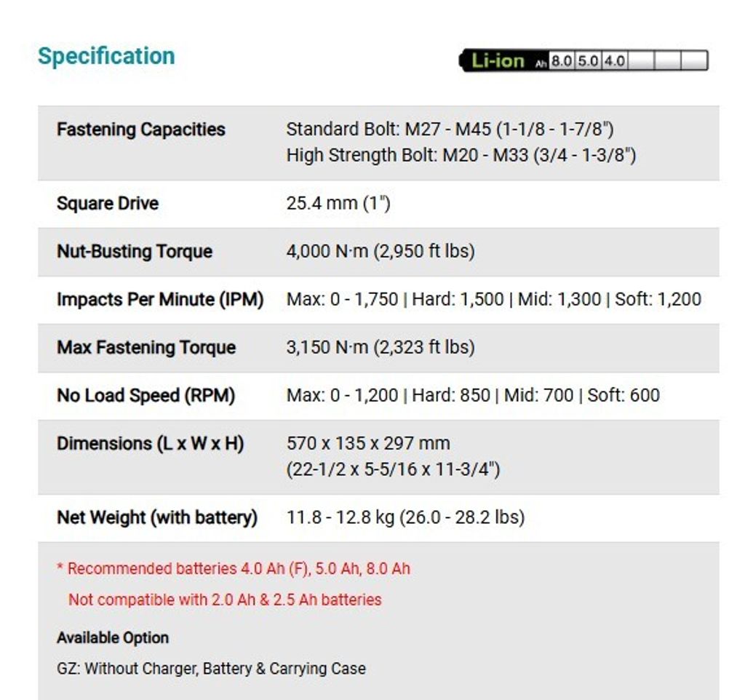Click the last empty battery cell

pyautogui.click(x=694, y=60)
